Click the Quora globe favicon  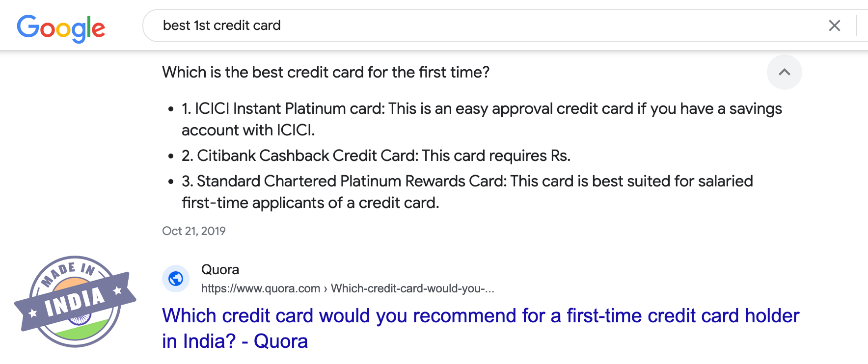click(176, 279)
